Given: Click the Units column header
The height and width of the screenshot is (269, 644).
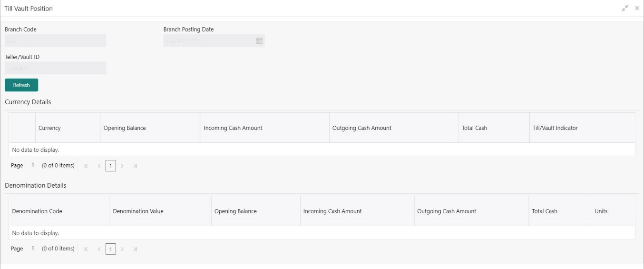Looking at the screenshot, I should point(601,211).
